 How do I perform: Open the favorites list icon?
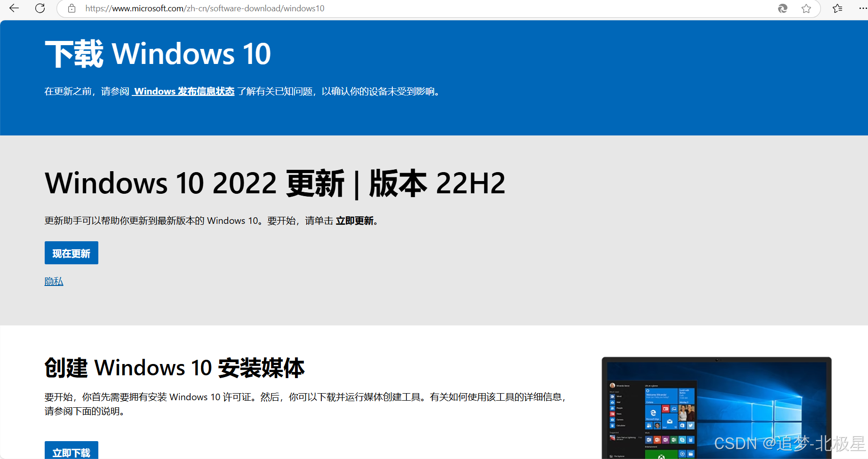click(x=837, y=8)
